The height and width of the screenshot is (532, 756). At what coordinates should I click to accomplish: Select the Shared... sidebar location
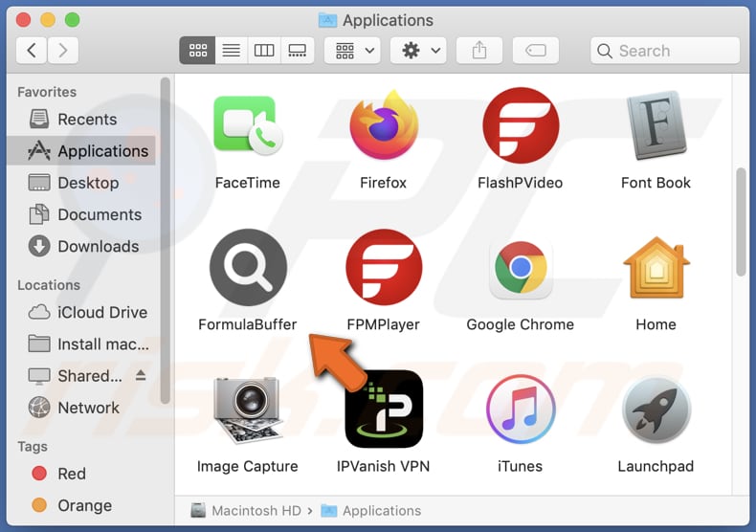[x=78, y=376]
